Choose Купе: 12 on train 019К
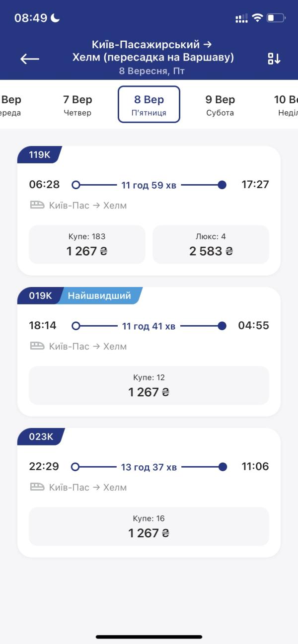Image resolution: width=298 pixels, height=644 pixels. tap(149, 385)
